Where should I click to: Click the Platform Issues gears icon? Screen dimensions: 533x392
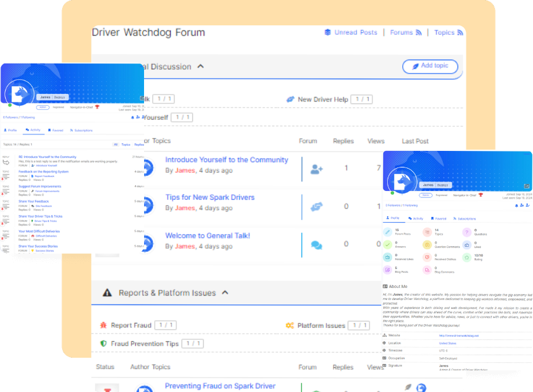289,325
